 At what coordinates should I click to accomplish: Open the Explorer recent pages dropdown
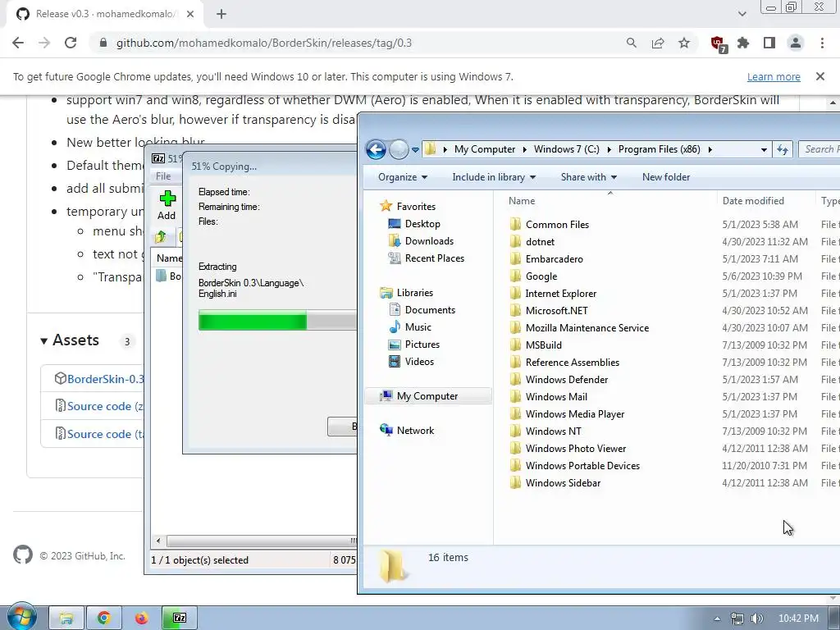click(415, 150)
